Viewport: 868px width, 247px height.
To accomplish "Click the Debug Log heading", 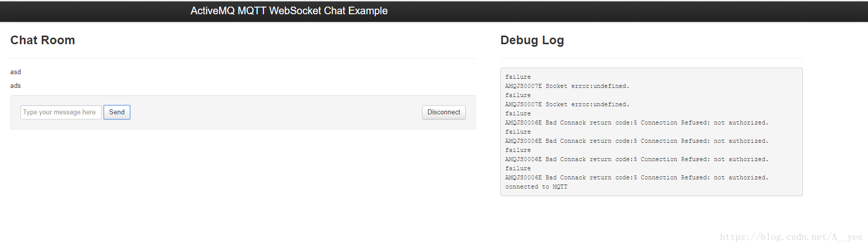I will [x=532, y=40].
